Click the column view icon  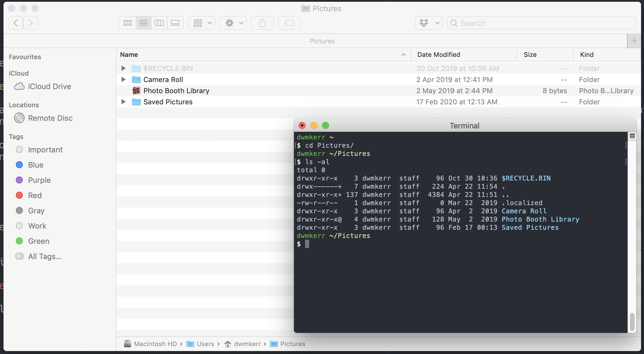pyautogui.click(x=159, y=23)
